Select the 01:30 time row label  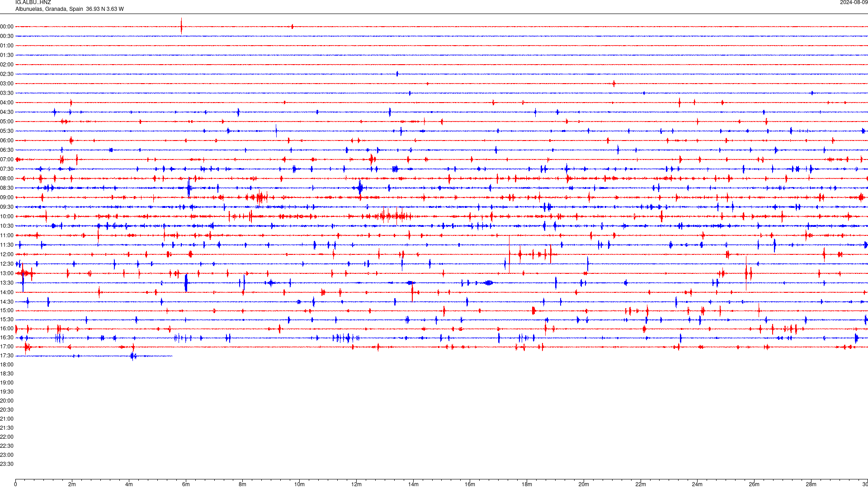pos(7,55)
